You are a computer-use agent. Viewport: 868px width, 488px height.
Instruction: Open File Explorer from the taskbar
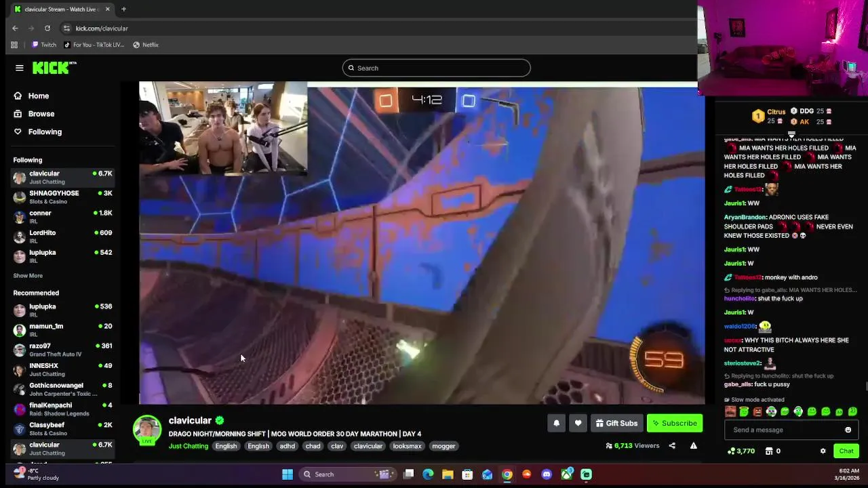coord(448,474)
